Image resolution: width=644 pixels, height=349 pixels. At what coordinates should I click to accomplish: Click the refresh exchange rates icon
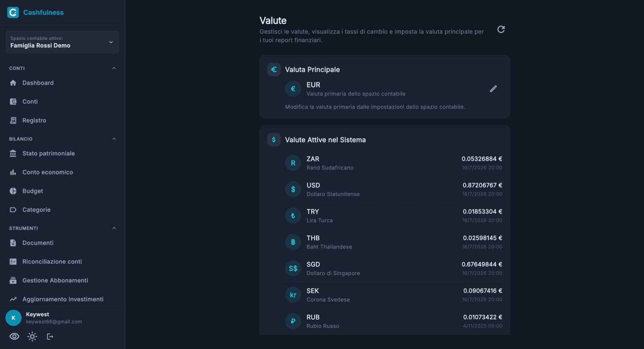click(x=501, y=29)
